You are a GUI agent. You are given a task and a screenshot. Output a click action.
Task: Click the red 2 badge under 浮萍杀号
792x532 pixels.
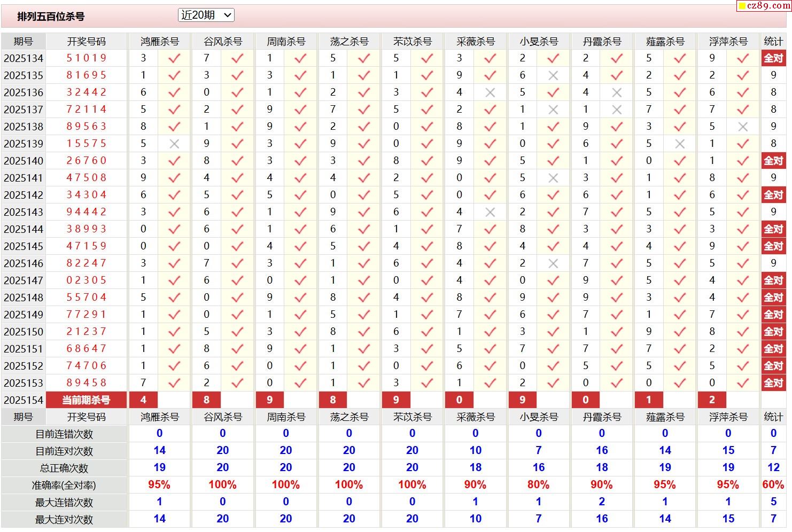(712, 400)
